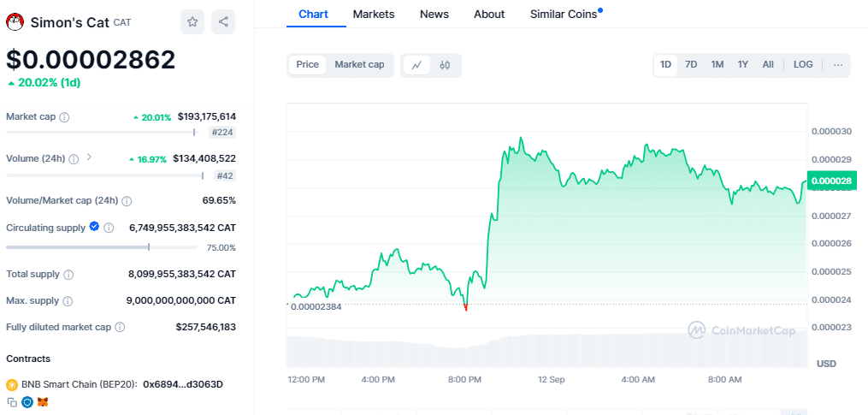868x415 pixels.
Task: Click $257,546,183 fully diluted value
Action: tap(206, 327)
